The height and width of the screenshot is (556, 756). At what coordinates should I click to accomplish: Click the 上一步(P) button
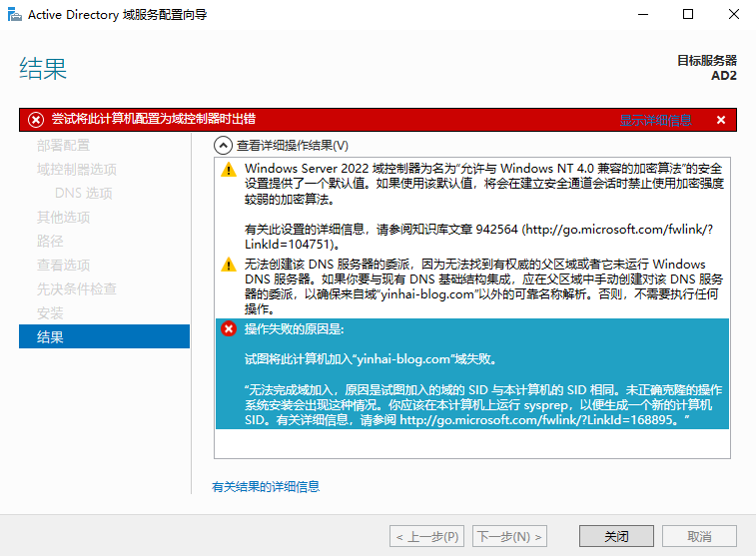pyautogui.click(x=426, y=536)
